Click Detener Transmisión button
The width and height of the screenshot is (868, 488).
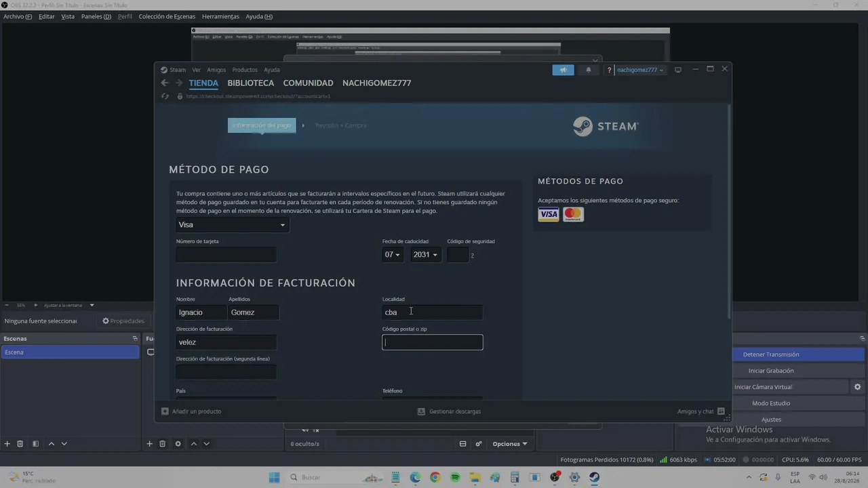pos(771,354)
